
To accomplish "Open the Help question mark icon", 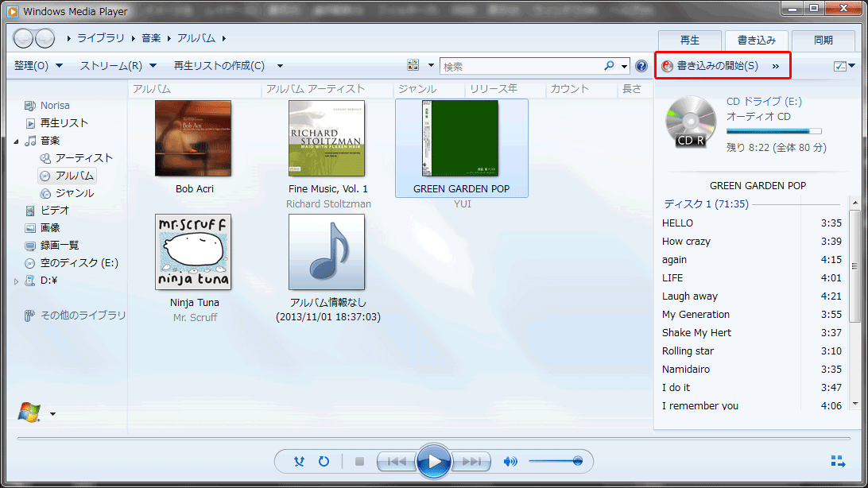I will coord(641,66).
